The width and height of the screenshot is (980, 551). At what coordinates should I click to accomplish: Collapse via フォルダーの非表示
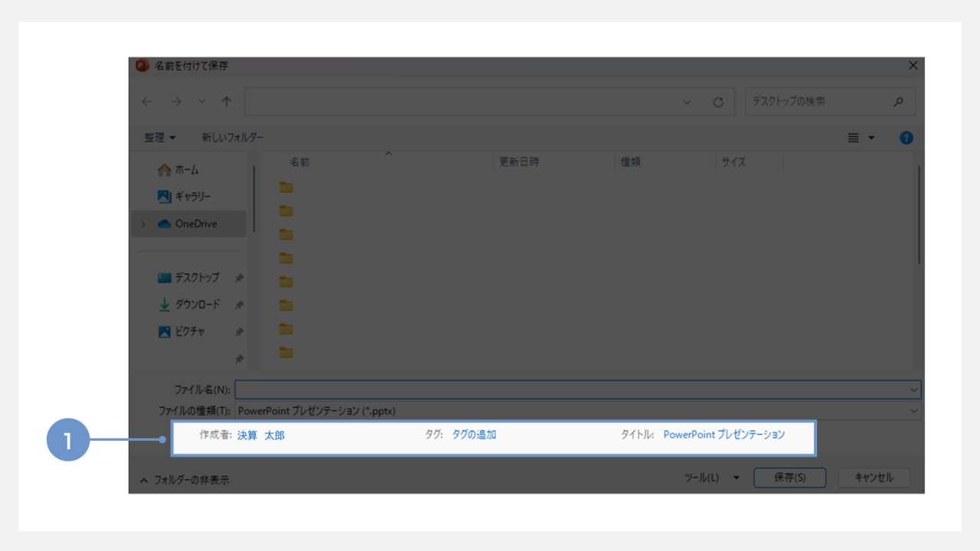tap(184, 480)
